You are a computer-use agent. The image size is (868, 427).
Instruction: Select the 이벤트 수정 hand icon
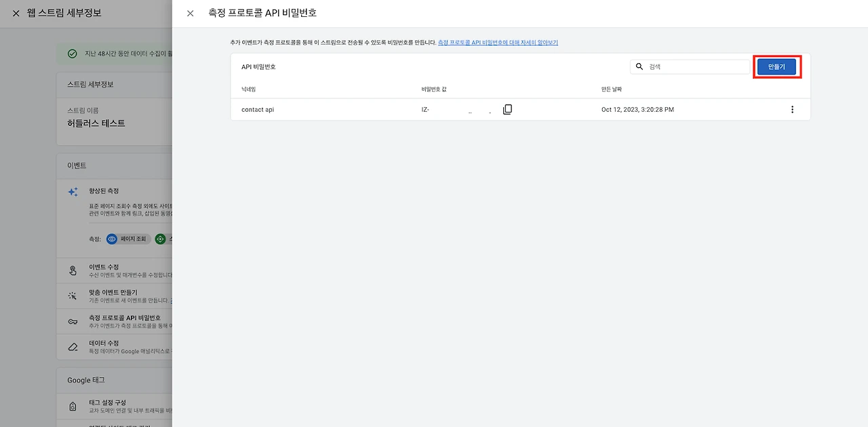coord(73,270)
